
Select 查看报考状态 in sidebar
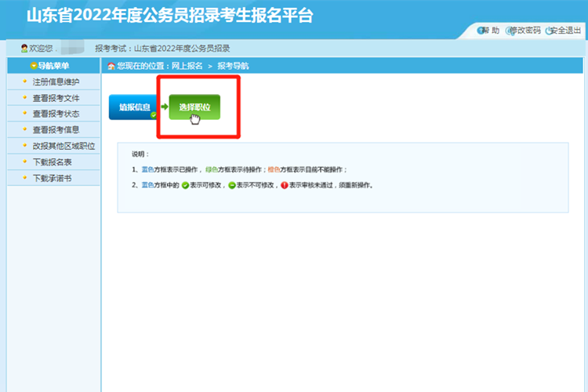pos(56,114)
